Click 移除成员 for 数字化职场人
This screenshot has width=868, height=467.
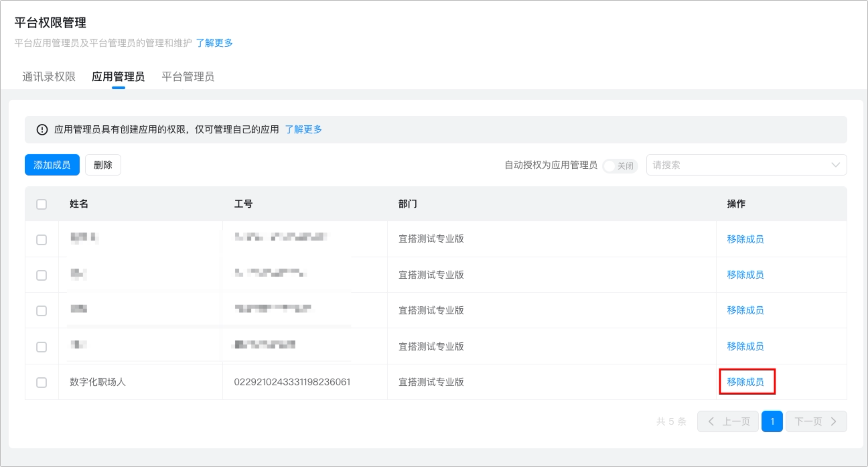(745, 382)
